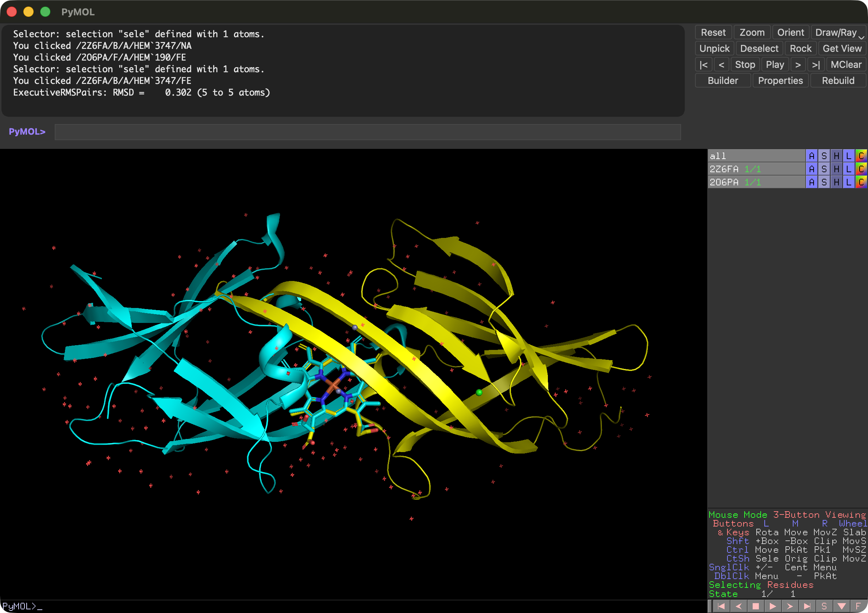Viewport: 868px width, 613px height.
Task: Click the step-back arrow in bottom playback bar
Action: (738, 606)
